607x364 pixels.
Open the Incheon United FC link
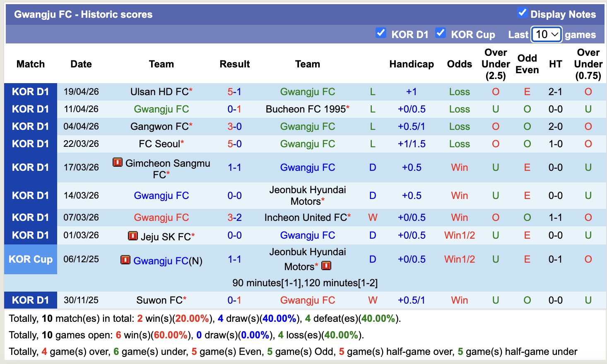305,217
